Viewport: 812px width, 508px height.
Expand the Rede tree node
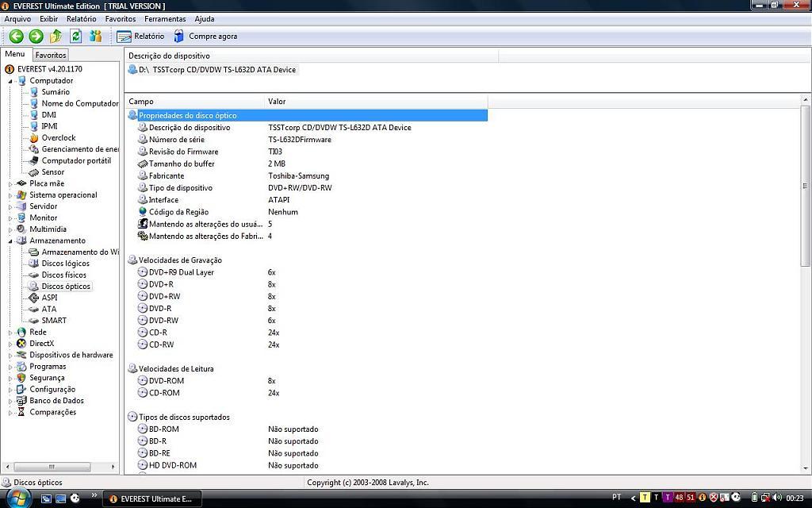(10, 333)
